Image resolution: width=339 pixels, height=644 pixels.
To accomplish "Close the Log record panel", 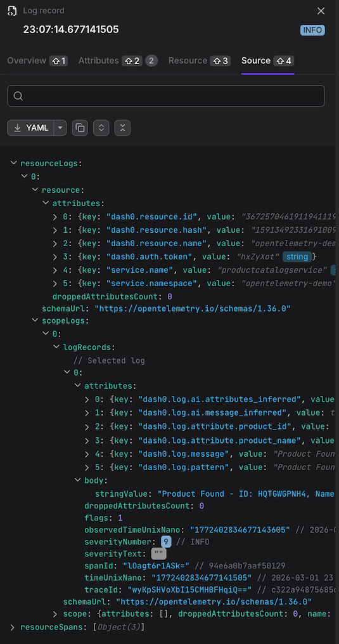I will [321, 11].
